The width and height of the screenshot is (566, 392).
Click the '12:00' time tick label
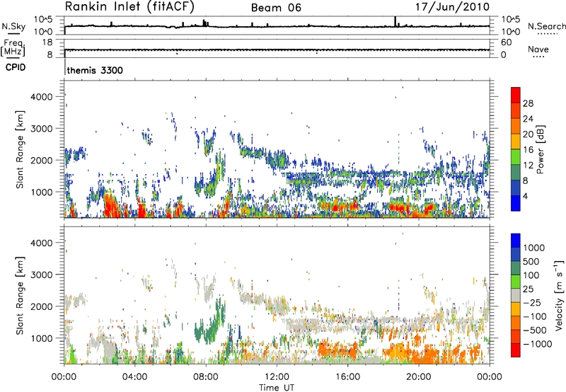pyautogui.click(x=277, y=377)
